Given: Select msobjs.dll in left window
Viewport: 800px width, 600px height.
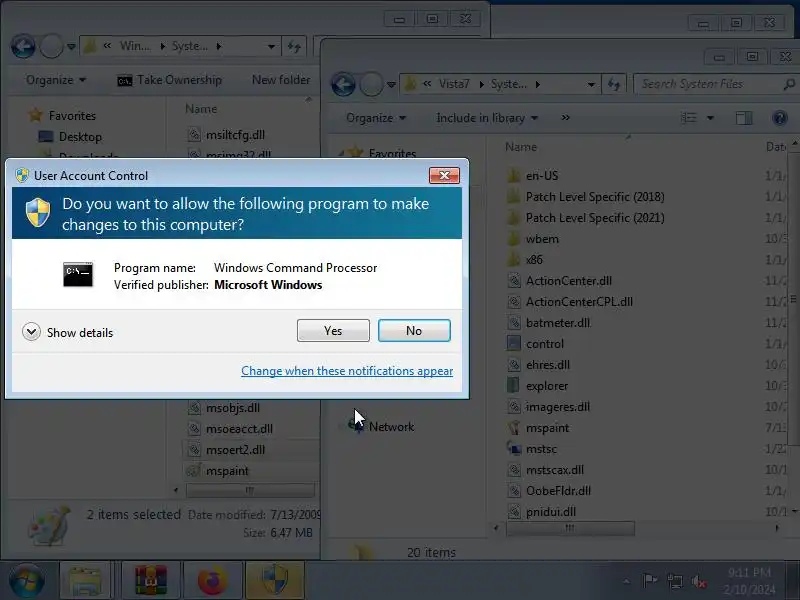Looking at the screenshot, I should [223, 408].
